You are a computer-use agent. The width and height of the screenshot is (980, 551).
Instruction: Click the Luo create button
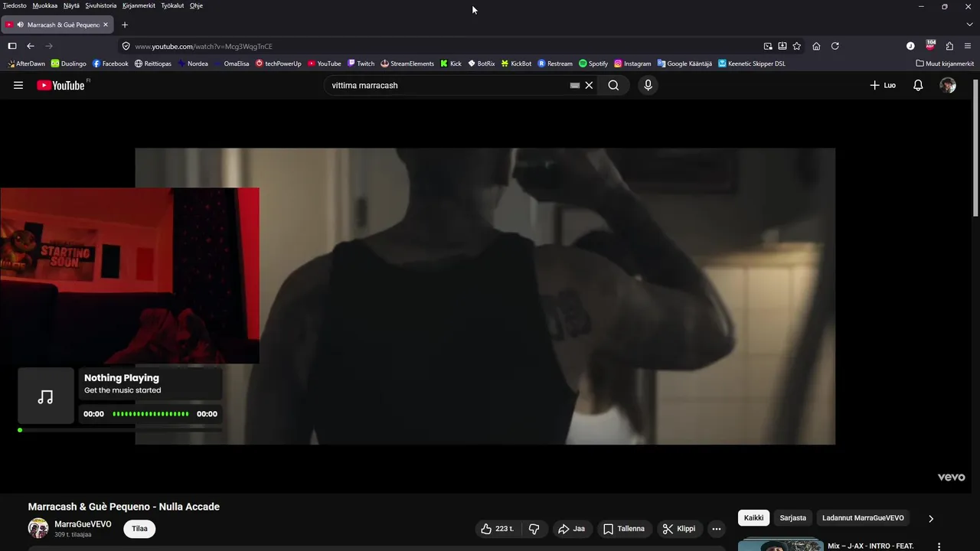883,86
